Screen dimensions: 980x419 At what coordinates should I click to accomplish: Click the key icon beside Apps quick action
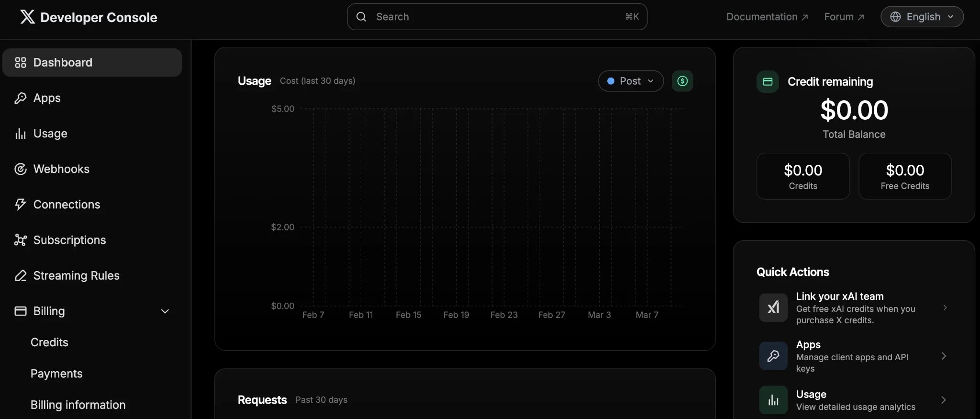pyautogui.click(x=773, y=356)
